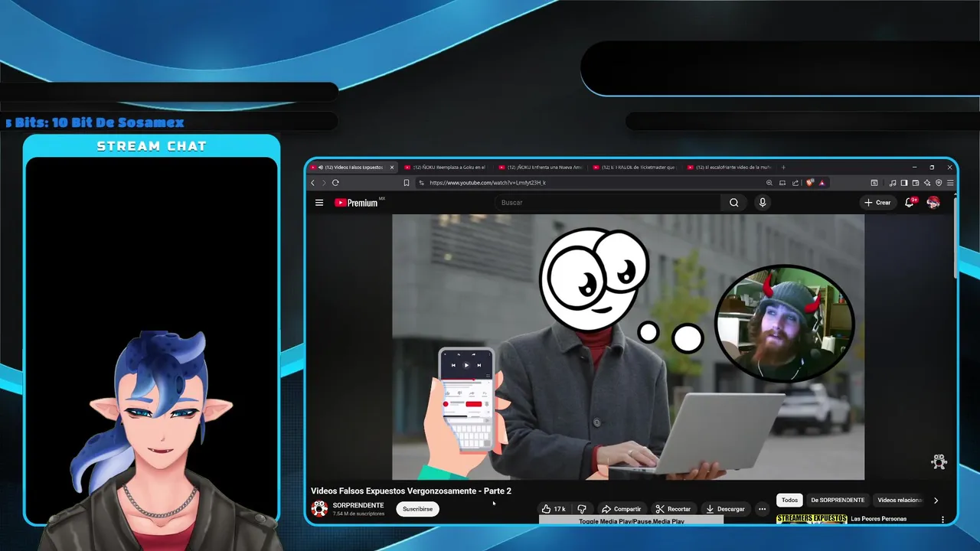Viewport: 980px width, 551px height.
Task: Dislike the video
Action: point(582,509)
